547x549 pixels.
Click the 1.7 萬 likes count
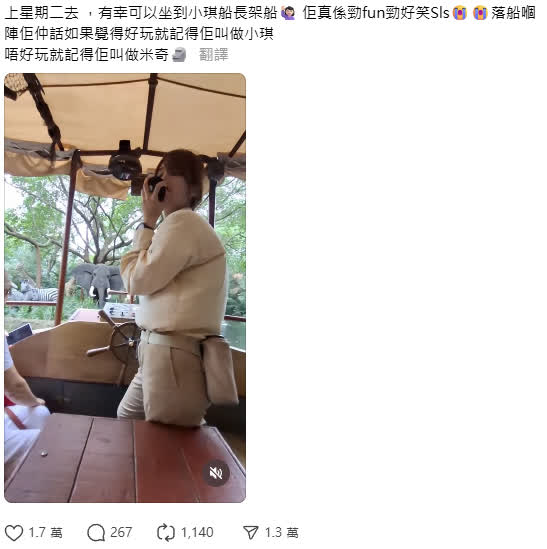[x=46, y=533]
